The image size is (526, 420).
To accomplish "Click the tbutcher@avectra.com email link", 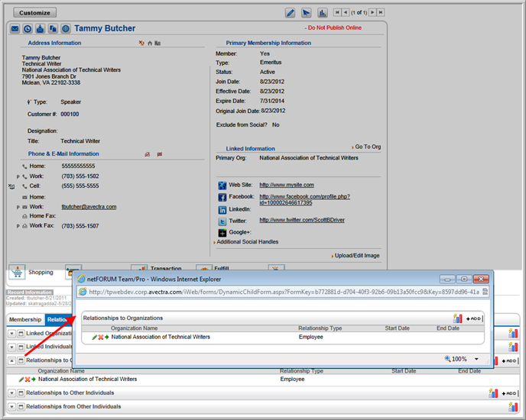I will [x=89, y=207].
